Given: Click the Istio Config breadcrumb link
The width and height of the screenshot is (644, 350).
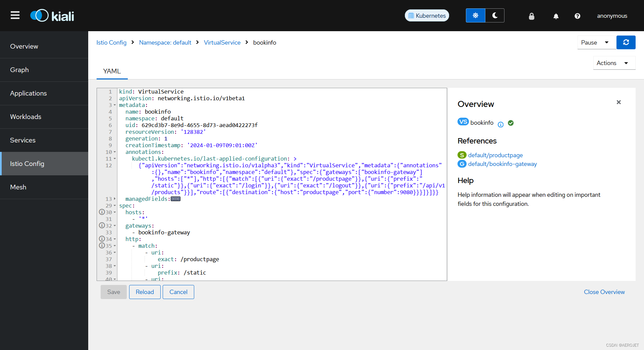Looking at the screenshot, I should [111, 43].
